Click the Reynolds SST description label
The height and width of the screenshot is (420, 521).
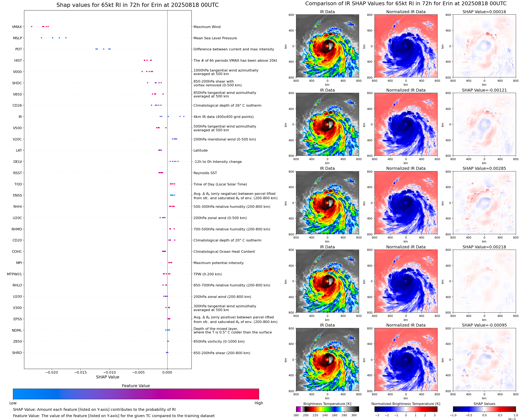(205, 173)
